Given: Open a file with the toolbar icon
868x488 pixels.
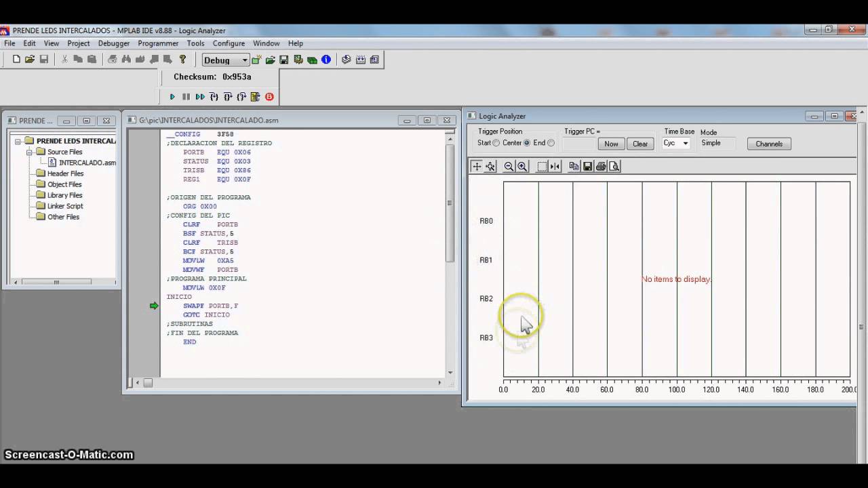Looking at the screenshot, I should [x=30, y=60].
